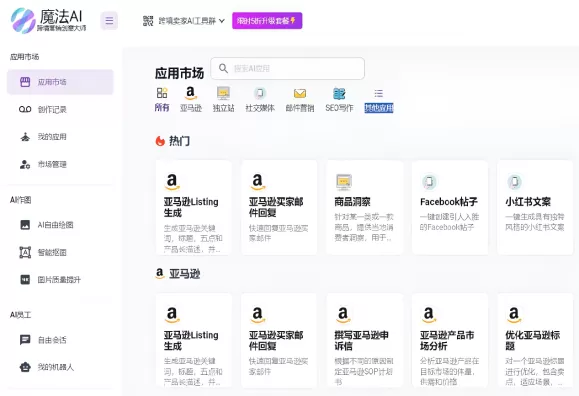579x396 pixels.
Task: Open the 商品洞察 app card
Action: click(x=365, y=207)
